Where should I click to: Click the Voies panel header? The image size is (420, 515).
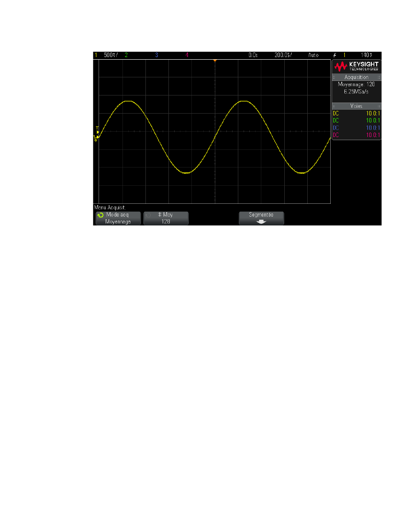356,106
